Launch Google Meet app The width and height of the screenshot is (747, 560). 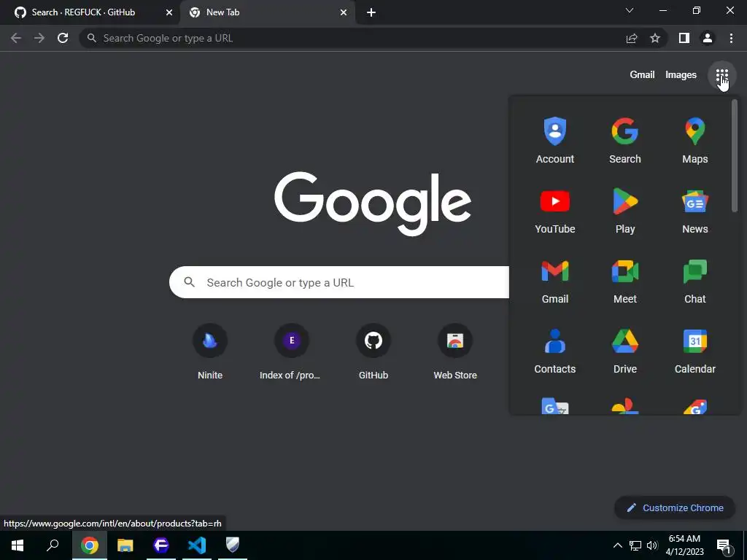coord(625,281)
